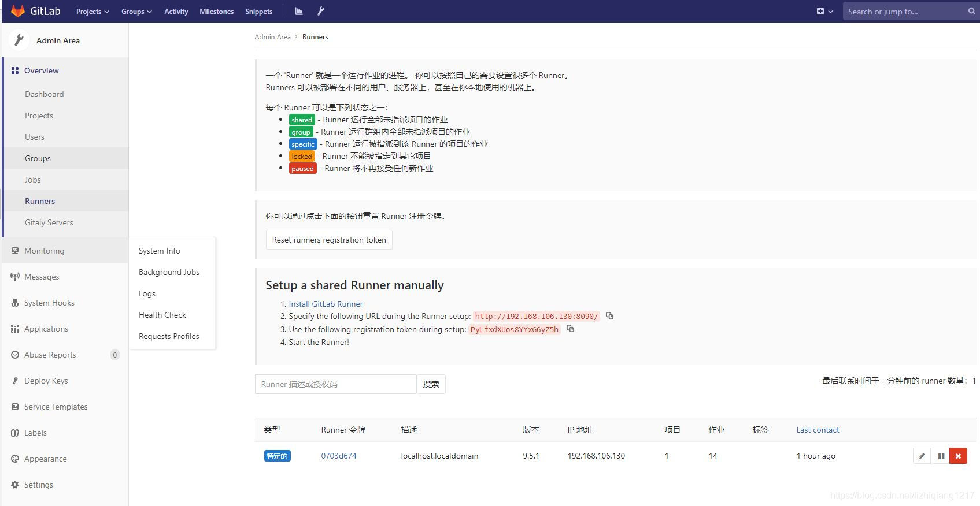This screenshot has height=506, width=980.
Task: Click Reset runners registration token button
Action: (x=329, y=240)
